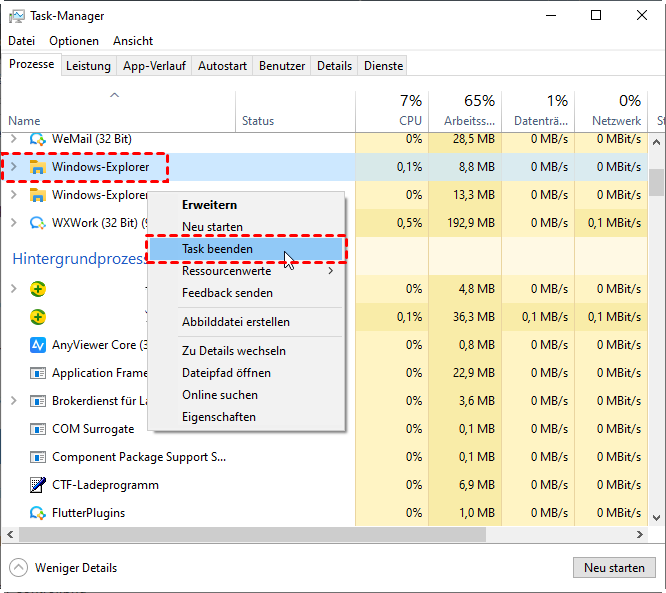Choose Task beenden in context menu
The image size is (666, 593).
coord(217,249)
